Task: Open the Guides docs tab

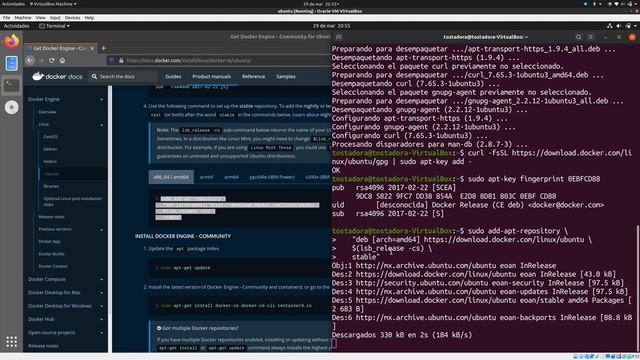Action: (x=173, y=76)
